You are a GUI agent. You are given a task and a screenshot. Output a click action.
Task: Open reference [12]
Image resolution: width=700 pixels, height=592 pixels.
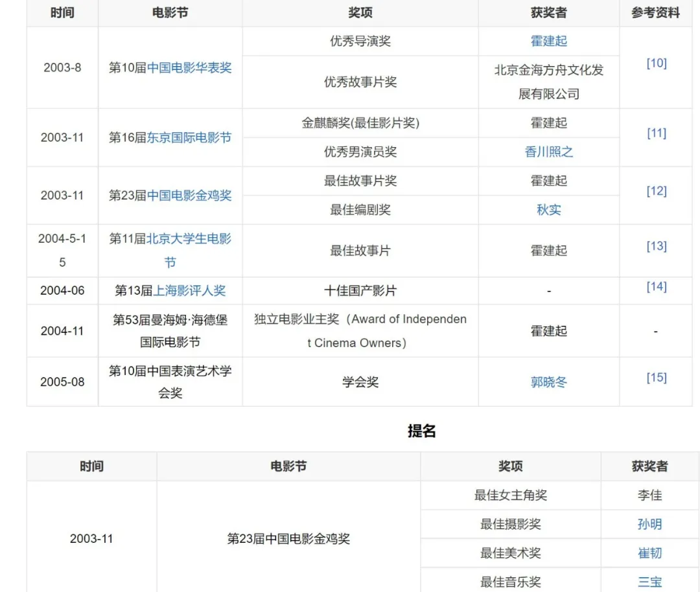(x=656, y=191)
